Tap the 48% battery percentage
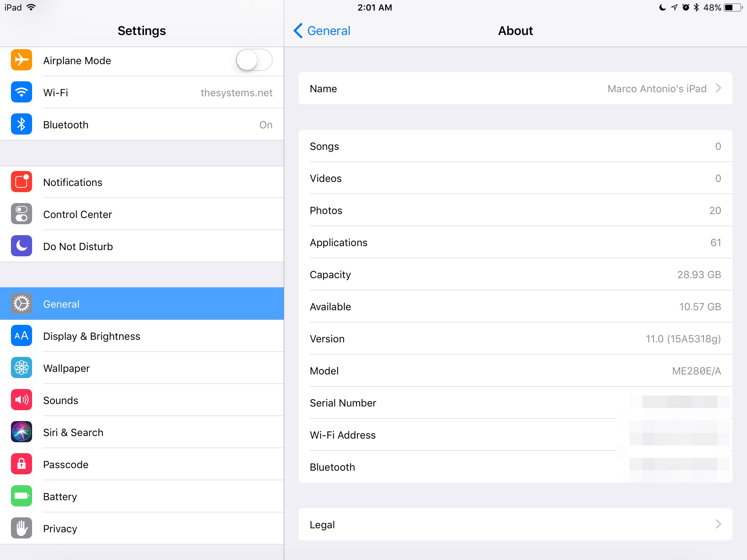 (712, 8)
